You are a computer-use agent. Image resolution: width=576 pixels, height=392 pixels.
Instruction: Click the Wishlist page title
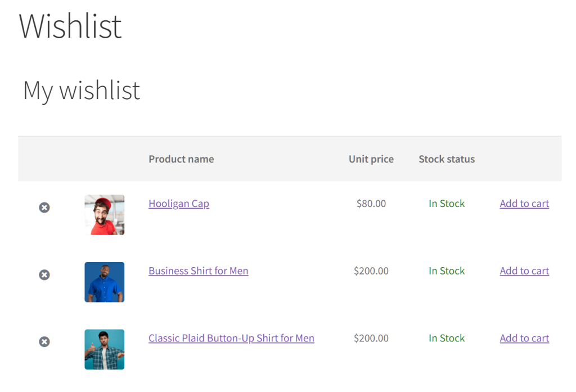coord(70,25)
